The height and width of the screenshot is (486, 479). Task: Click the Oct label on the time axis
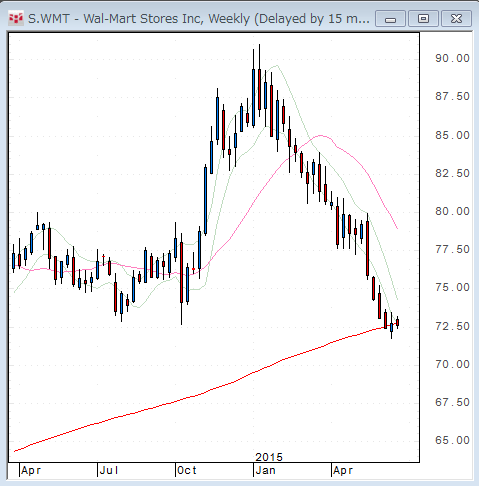pyautogui.click(x=187, y=470)
